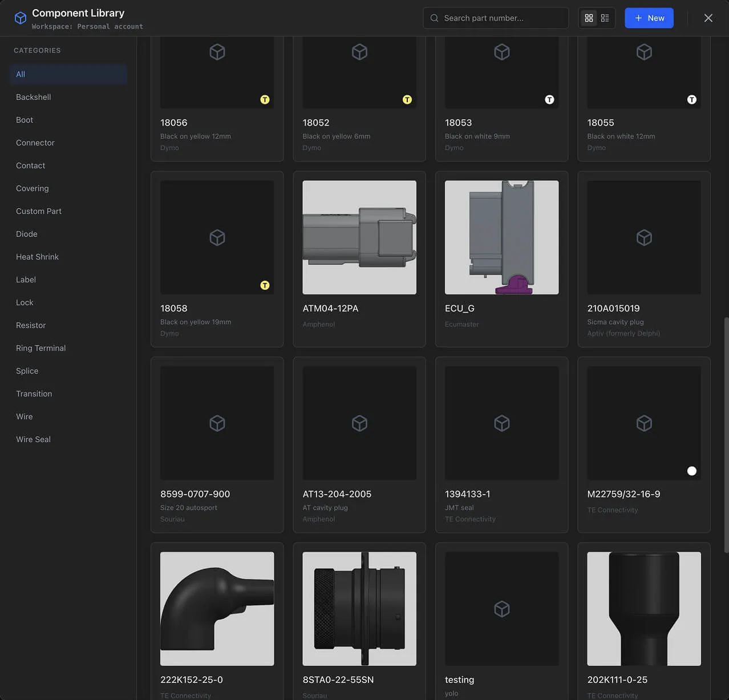Open the ECU_G component thumbnail
729x700 pixels.
click(x=501, y=237)
